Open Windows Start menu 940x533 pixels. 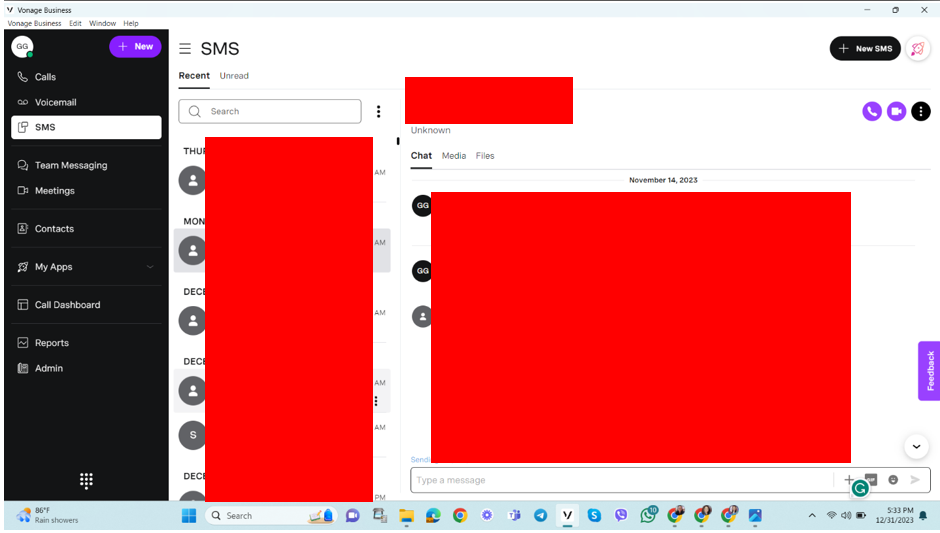point(189,516)
